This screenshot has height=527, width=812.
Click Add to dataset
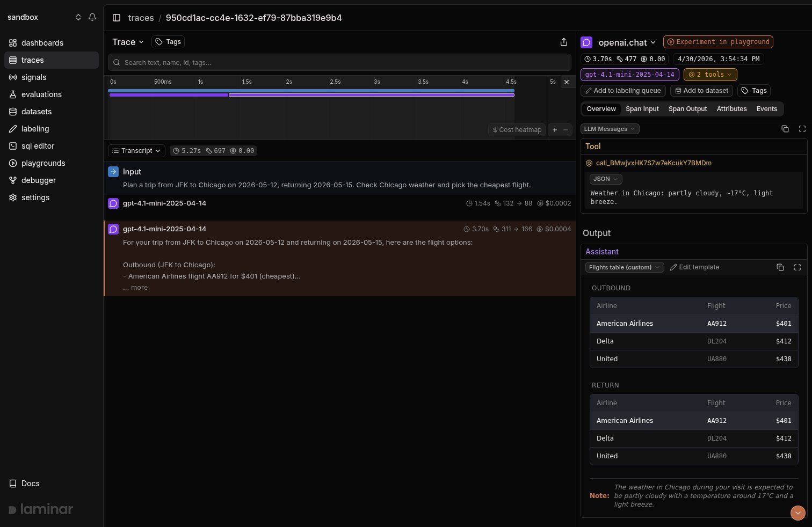point(701,91)
